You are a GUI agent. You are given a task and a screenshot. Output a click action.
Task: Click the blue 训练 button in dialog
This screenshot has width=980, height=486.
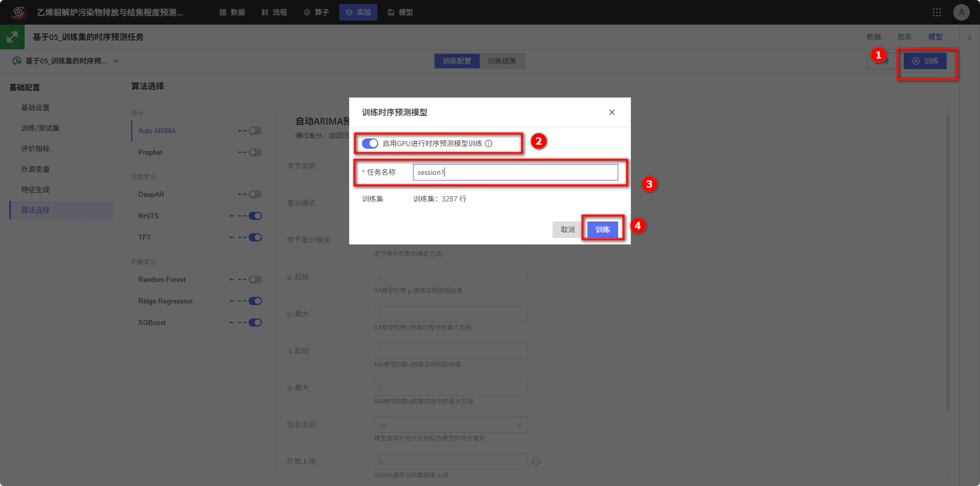(x=603, y=230)
